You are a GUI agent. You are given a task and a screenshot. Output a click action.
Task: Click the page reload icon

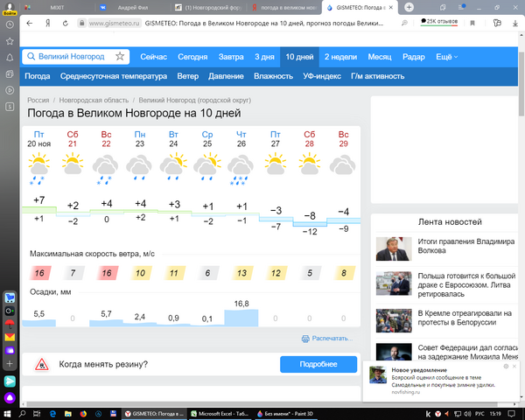point(66,24)
